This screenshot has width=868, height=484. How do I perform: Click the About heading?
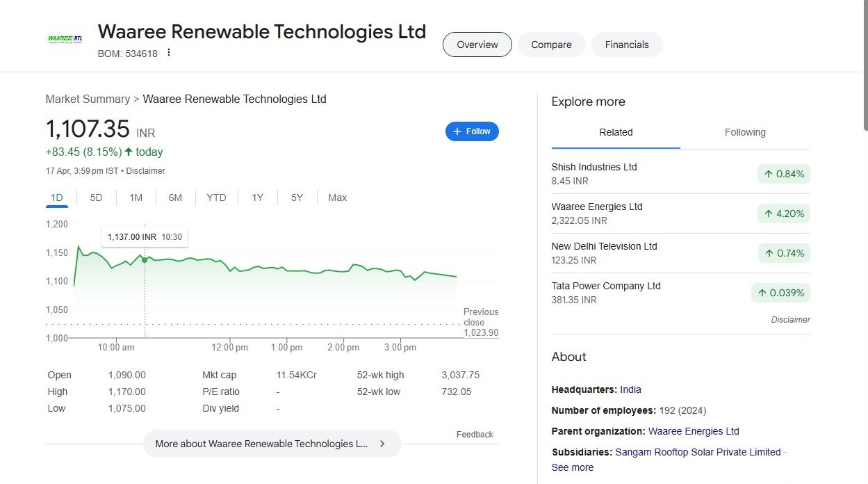[568, 357]
